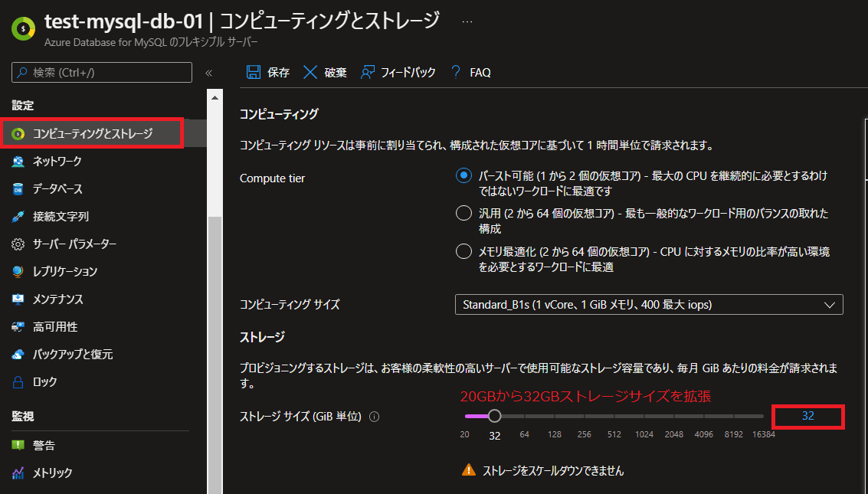The width and height of the screenshot is (868, 494).
Task: Click the 監視 section heading
Action: click(x=23, y=416)
